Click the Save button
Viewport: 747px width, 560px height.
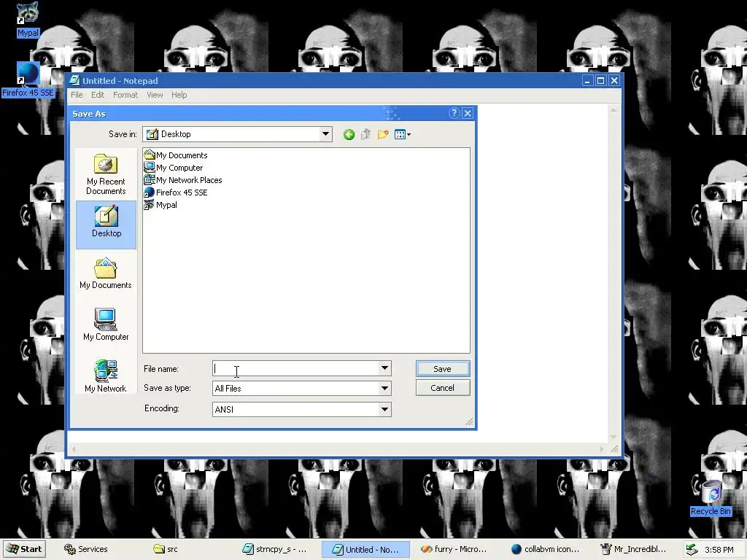tap(443, 368)
